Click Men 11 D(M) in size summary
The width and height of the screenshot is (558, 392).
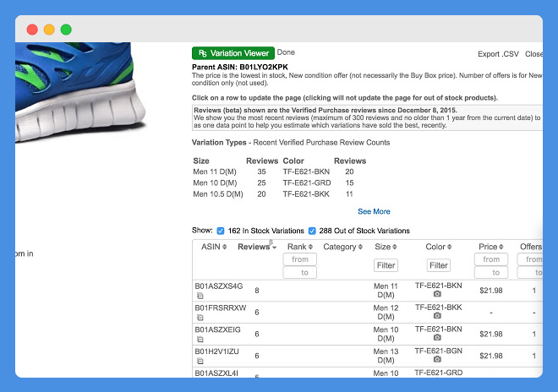click(x=215, y=171)
